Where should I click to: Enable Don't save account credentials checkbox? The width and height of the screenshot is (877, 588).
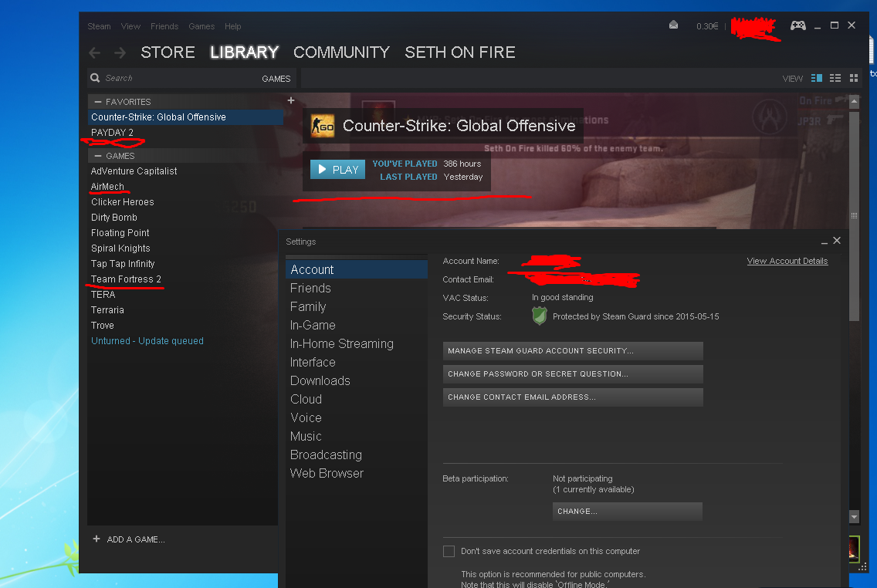pyautogui.click(x=449, y=551)
